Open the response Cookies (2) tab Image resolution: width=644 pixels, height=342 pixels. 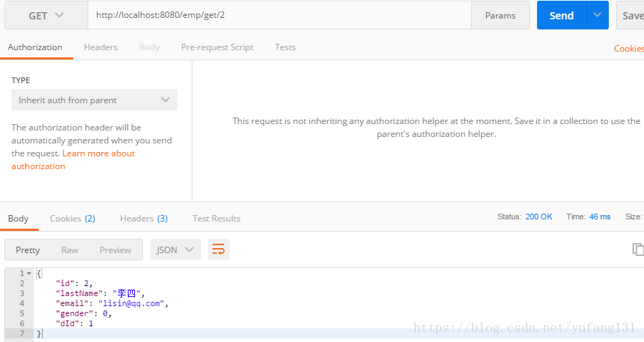click(73, 219)
